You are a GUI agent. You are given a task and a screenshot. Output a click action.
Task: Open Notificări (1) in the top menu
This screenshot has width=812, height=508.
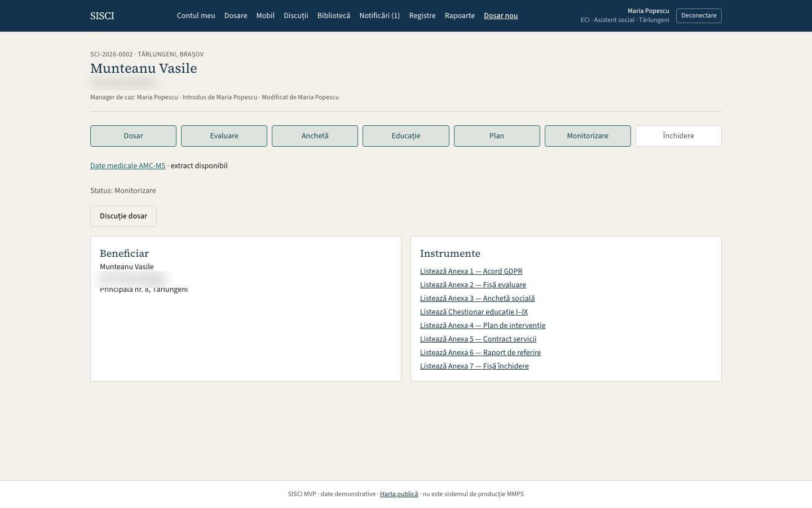click(379, 16)
